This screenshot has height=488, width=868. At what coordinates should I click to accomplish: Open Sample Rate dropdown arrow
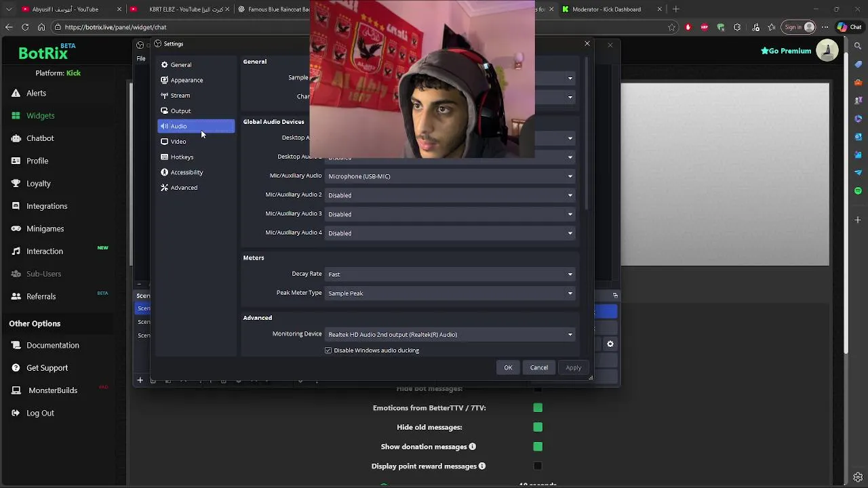pos(570,79)
